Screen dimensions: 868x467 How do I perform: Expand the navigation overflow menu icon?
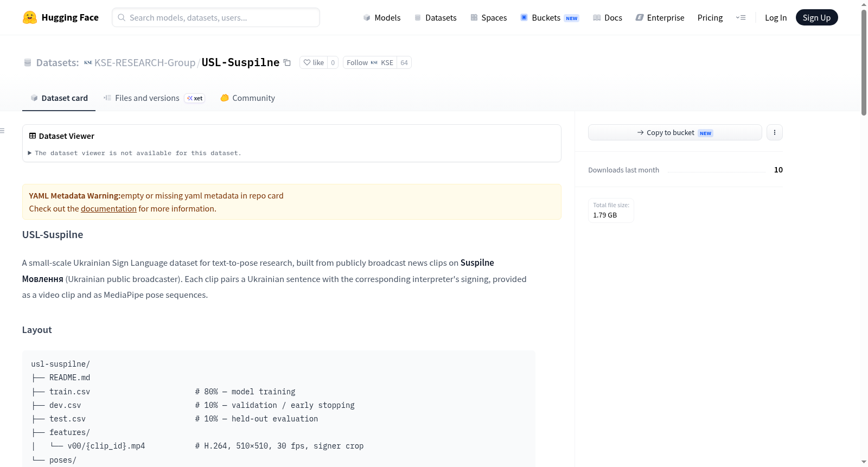(741, 17)
